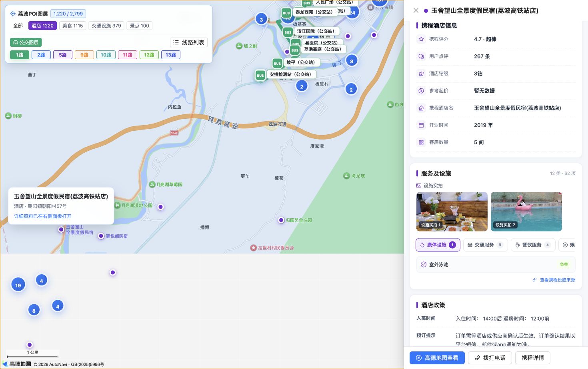The image size is (588, 369).
Task: Expand the 线路列表 route list
Action: [x=189, y=42]
